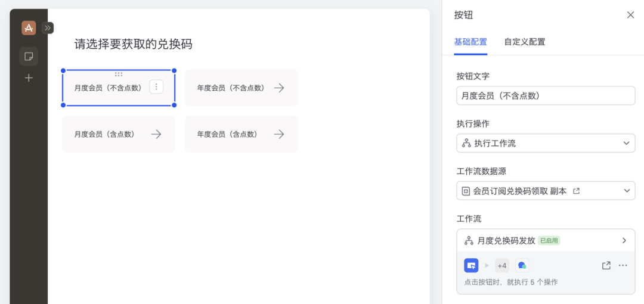Switch to 自定义配置 tab
This screenshot has height=304, width=644.
525,42
